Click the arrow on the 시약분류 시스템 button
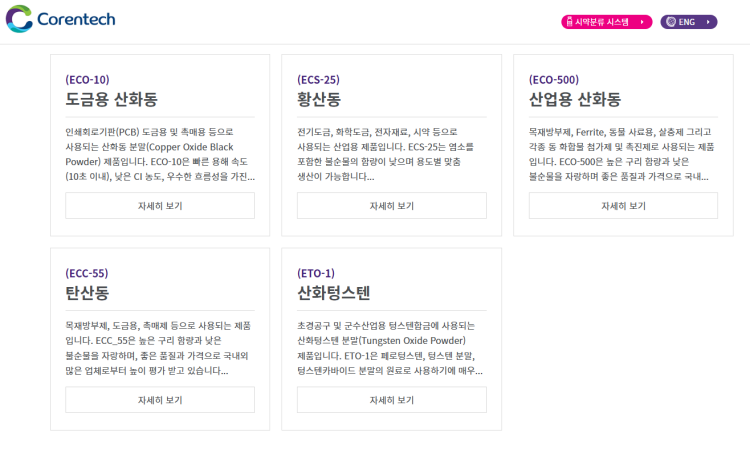 click(x=642, y=21)
